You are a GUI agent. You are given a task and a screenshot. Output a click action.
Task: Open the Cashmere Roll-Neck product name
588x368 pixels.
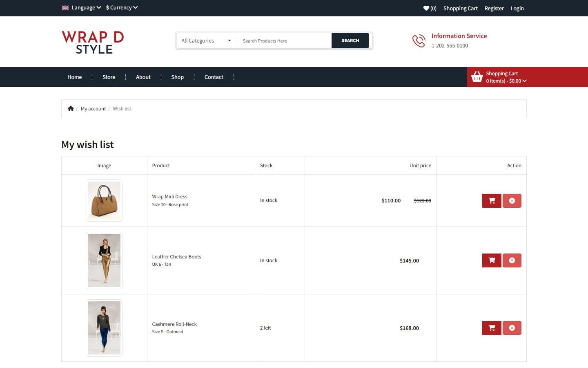pos(174,324)
